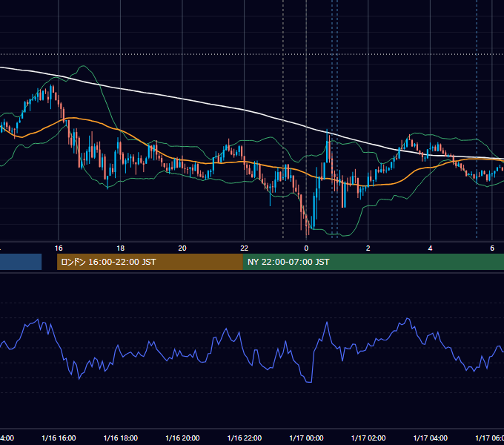Click the blue session bar before London
Image resolution: width=504 pixels, height=445 pixels.
[x=21, y=262]
